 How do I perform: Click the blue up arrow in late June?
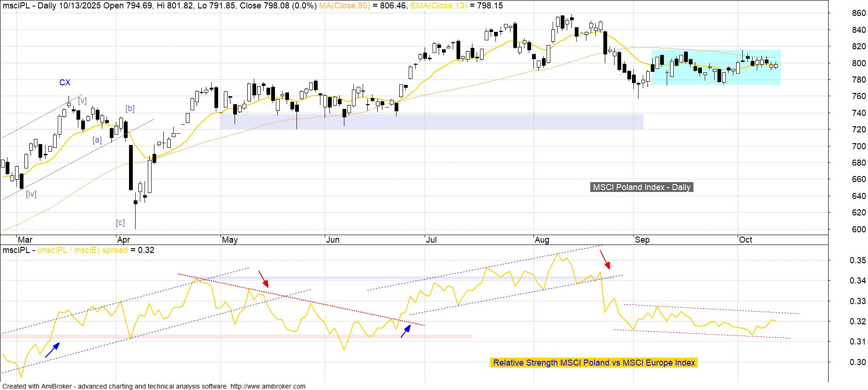coord(406,331)
